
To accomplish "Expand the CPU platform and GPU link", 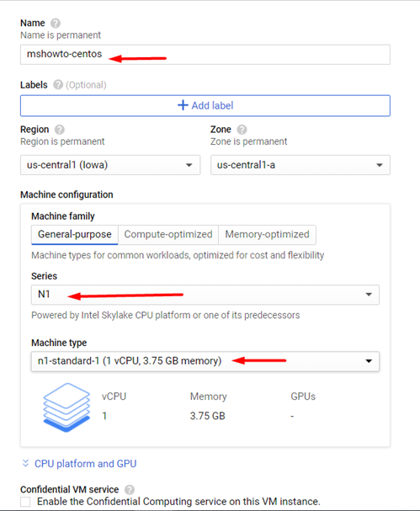I will click(x=85, y=463).
